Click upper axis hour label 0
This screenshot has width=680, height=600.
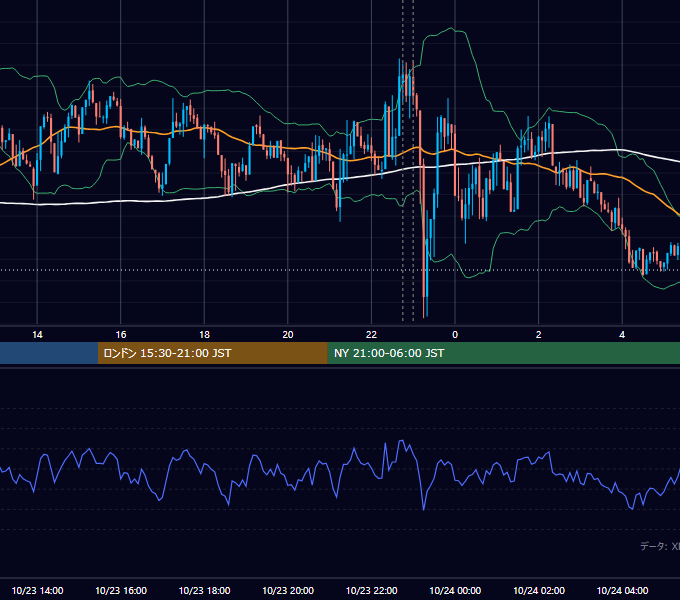455,335
